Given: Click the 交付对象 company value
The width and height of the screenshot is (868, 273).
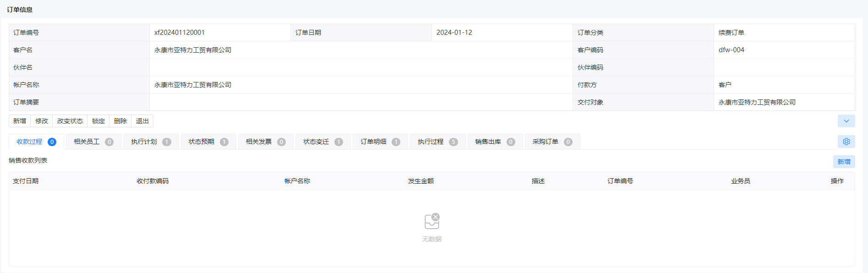Looking at the screenshot, I should tap(757, 102).
